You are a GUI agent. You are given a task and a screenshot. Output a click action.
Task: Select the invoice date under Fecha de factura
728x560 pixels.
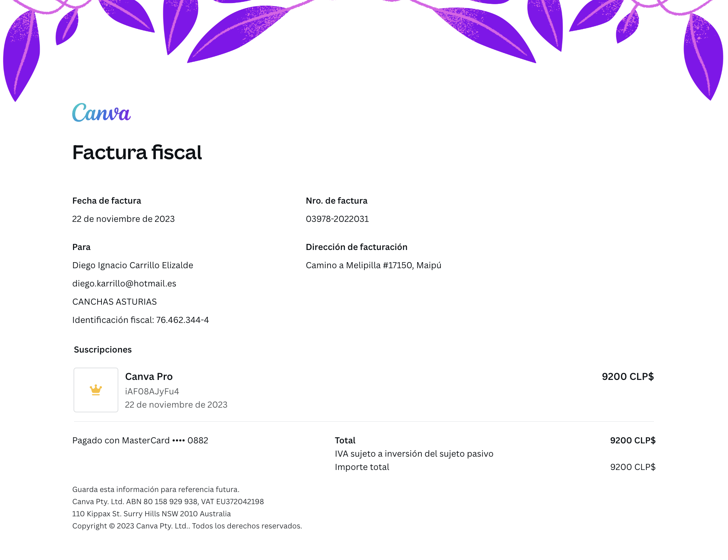click(123, 219)
